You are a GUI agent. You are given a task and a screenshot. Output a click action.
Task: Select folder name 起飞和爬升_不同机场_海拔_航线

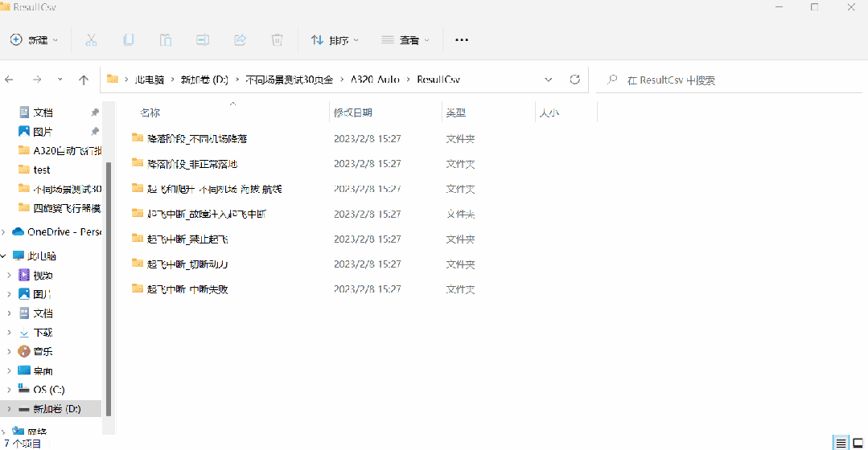click(215, 189)
